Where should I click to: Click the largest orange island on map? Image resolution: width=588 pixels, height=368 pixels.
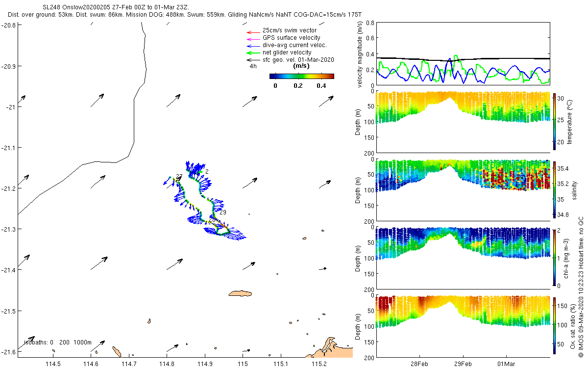tap(240, 293)
